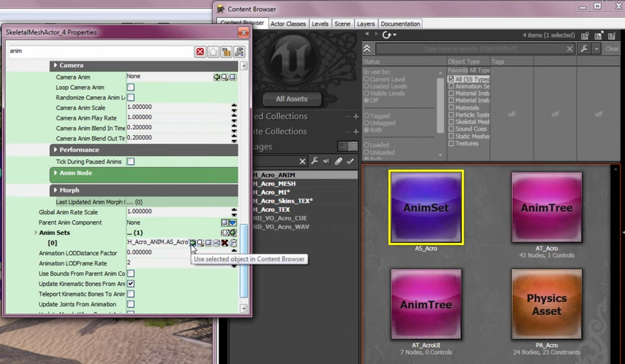Add a new shared collection
The image size is (625, 364).
pos(356,116)
